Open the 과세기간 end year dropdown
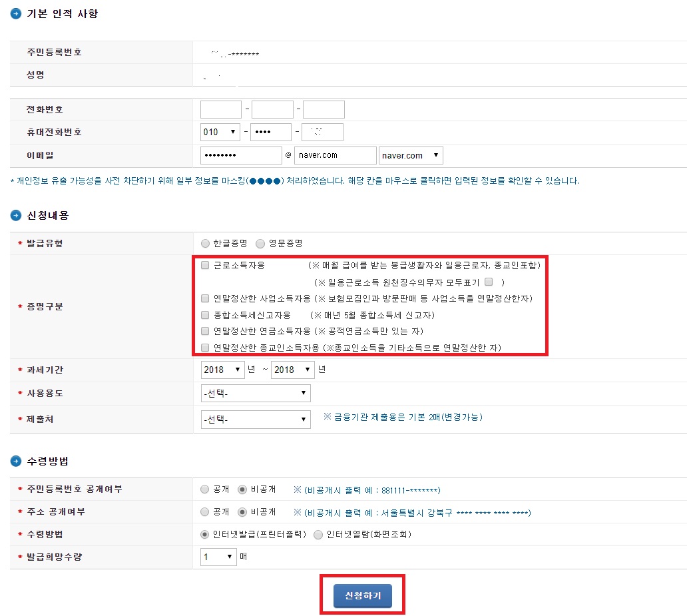The height and width of the screenshot is (616, 687). pyautogui.click(x=293, y=370)
